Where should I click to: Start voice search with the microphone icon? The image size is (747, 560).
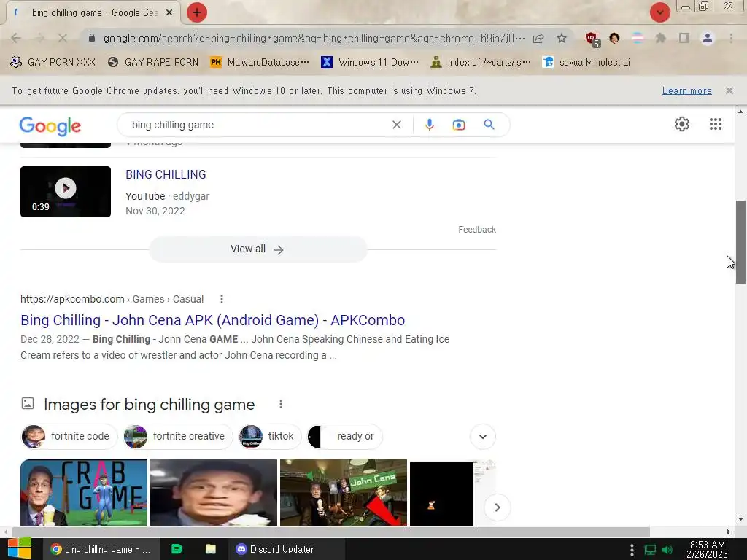click(x=429, y=125)
